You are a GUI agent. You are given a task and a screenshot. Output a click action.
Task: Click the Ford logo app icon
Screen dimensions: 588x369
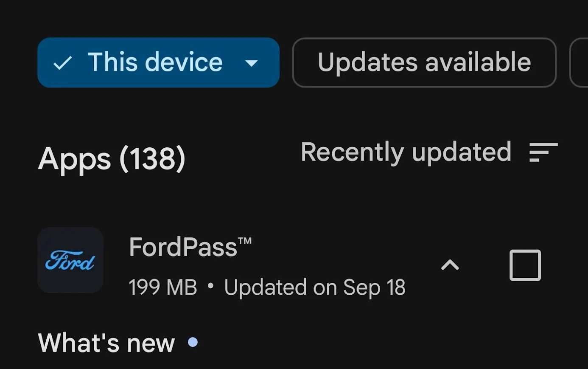(70, 260)
